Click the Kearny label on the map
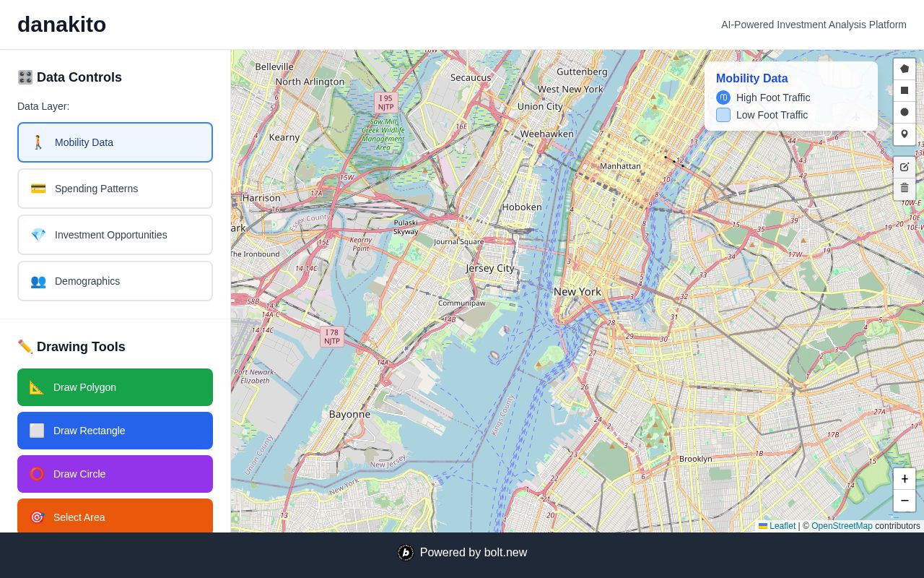This screenshot has width=924, height=578. [284, 137]
